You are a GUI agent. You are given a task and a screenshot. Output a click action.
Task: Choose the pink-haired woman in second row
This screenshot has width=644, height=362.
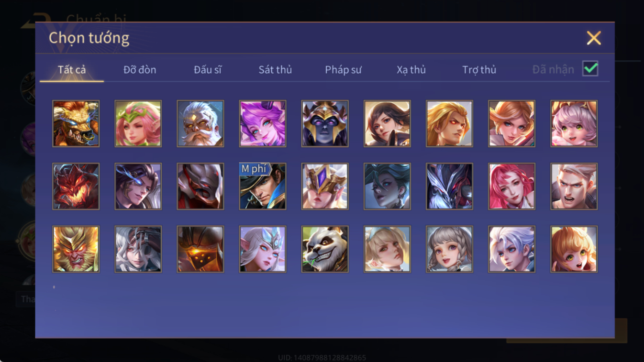tap(511, 186)
